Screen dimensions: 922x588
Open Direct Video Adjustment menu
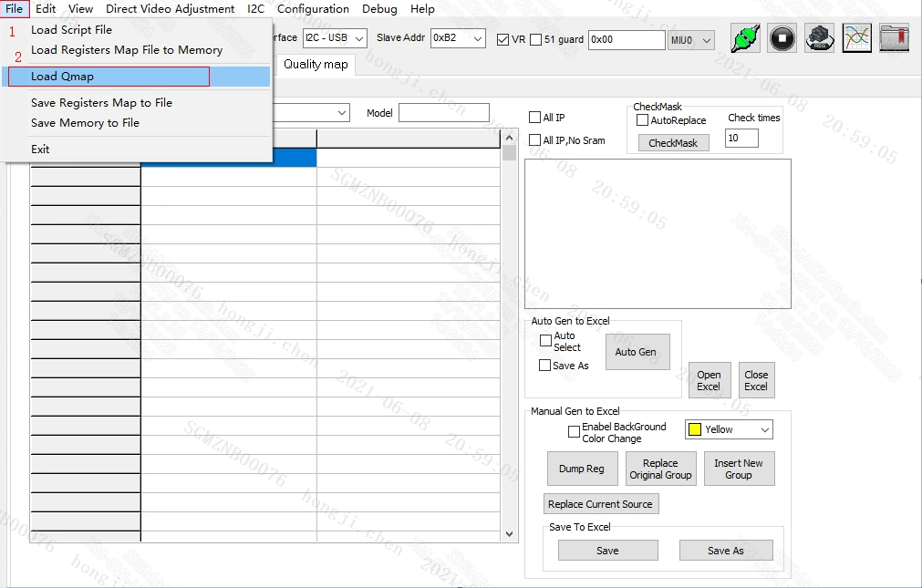pyautogui.click(x=170, y=9)
